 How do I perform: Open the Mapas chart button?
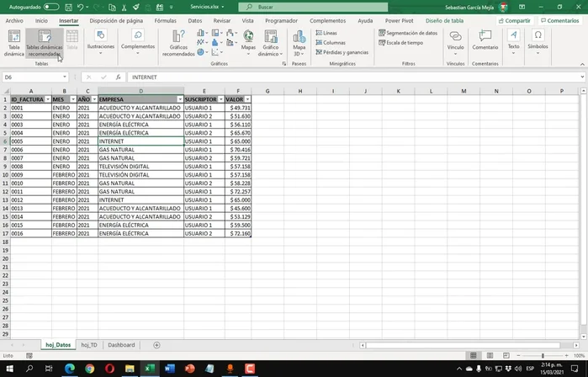click(x=248, y=42)
